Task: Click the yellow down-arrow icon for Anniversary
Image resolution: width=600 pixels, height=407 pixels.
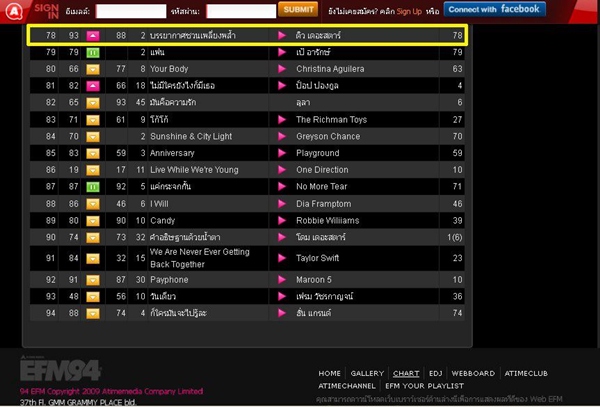Action: (x=93, y=153)
